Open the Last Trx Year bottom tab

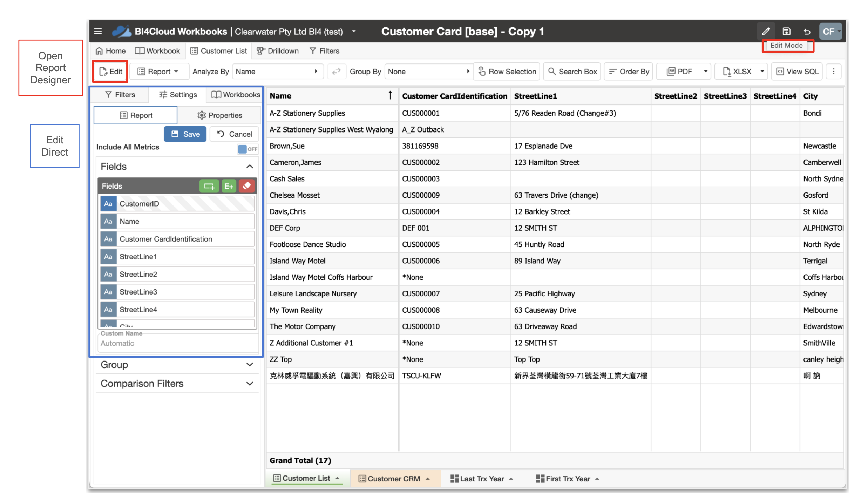[x=482, y=479]
